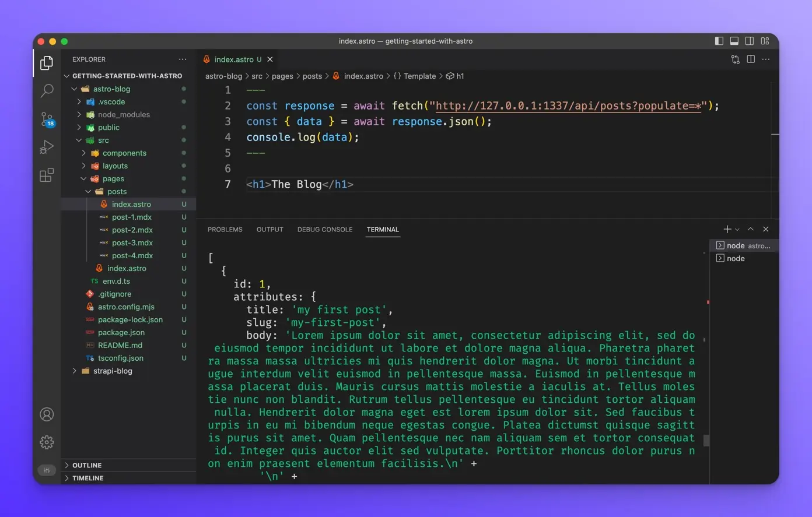Click the terminal vertical scrollbar thumb

pyautogui.click(x=706, y=441)
